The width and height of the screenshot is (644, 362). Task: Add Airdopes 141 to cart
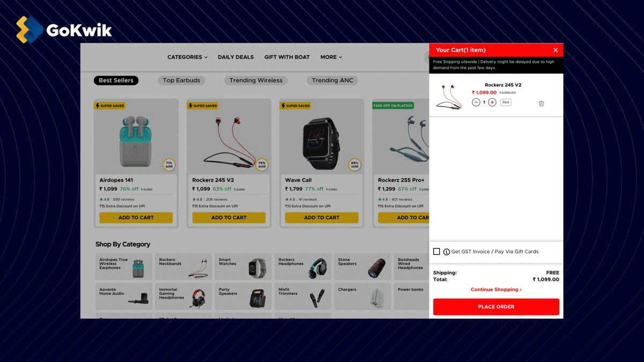click(x=136, y=218)
